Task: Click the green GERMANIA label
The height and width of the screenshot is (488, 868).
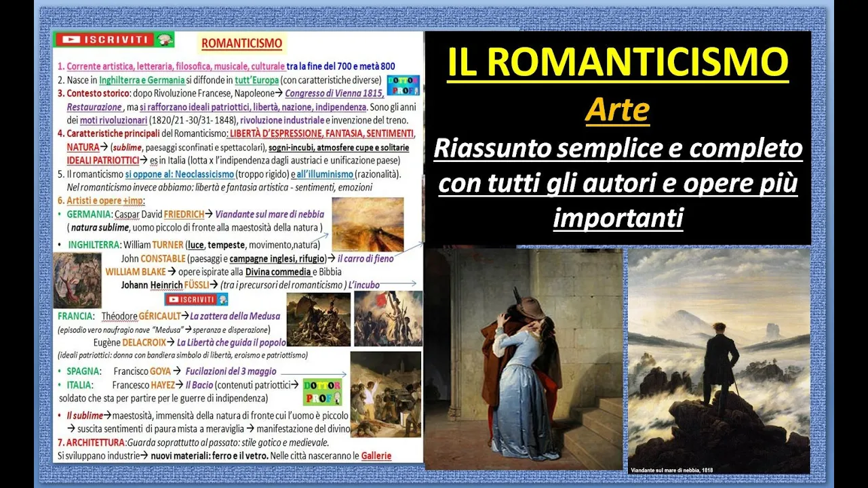Action: [x=89, y=214]
